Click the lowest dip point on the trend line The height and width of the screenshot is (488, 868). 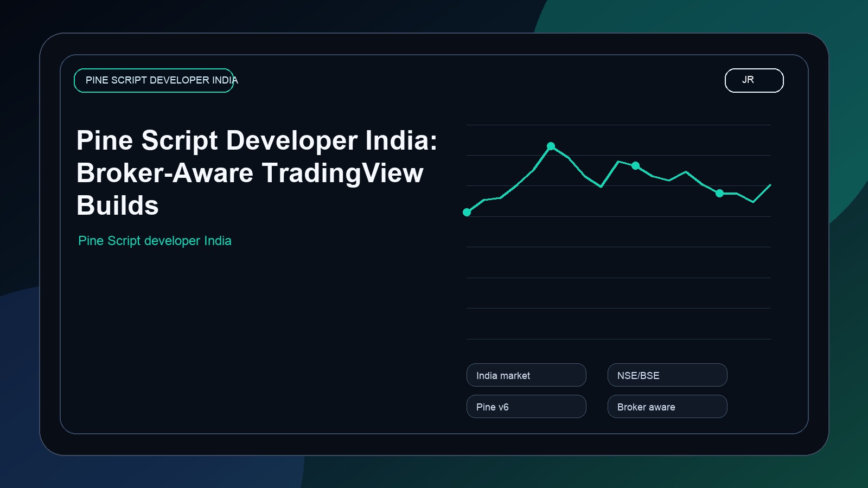[754, 203]
